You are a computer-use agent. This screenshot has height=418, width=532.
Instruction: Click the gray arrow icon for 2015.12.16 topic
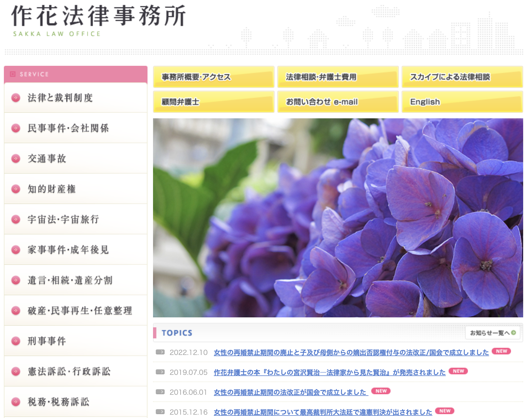[x=160, y=412]
